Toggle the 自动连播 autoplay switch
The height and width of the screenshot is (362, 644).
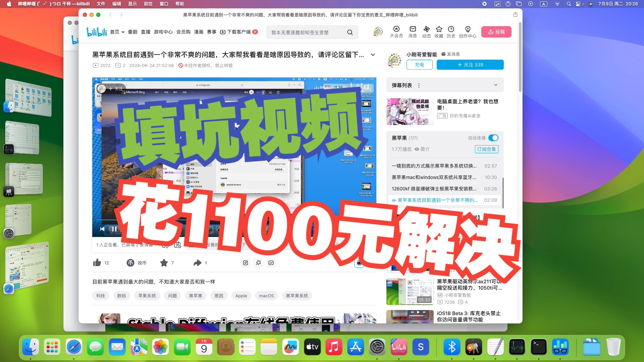point(493,138)
